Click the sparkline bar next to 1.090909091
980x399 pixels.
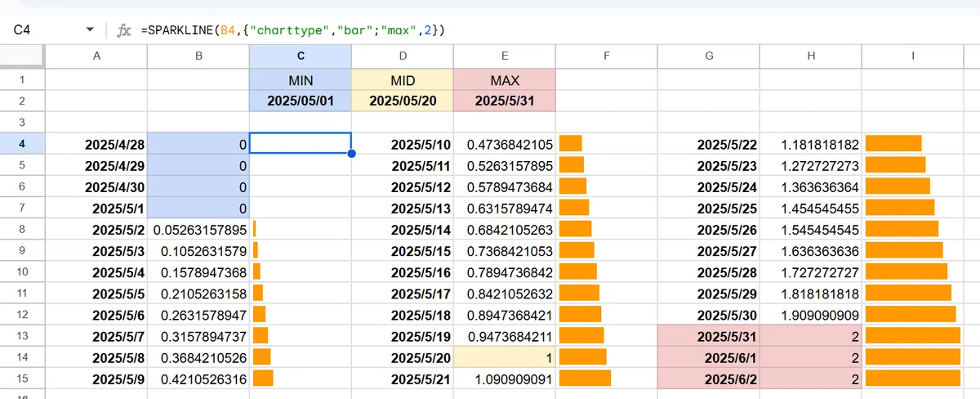585,378
